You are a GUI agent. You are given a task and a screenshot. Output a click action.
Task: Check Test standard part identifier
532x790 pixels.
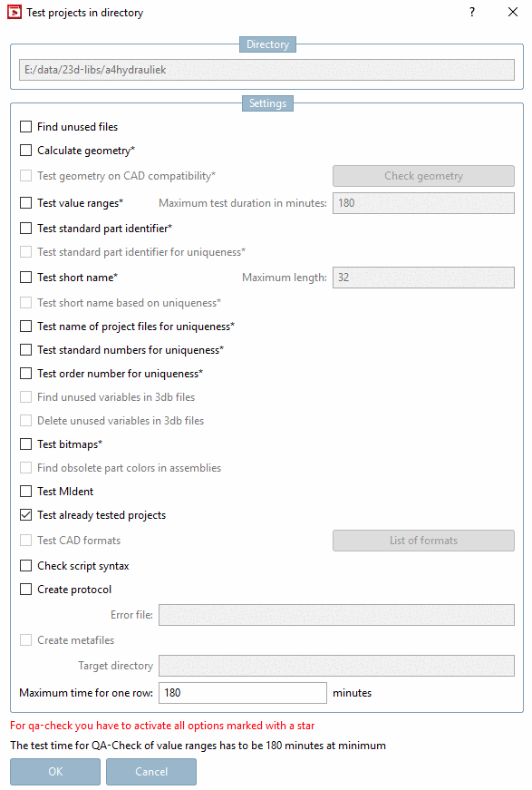[x=24, y=229]
